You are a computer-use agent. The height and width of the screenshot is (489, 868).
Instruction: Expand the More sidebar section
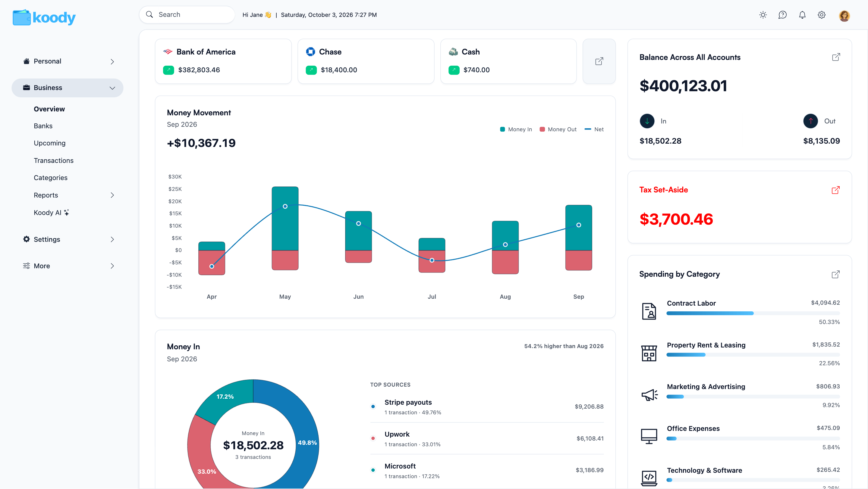click(68, 266)
